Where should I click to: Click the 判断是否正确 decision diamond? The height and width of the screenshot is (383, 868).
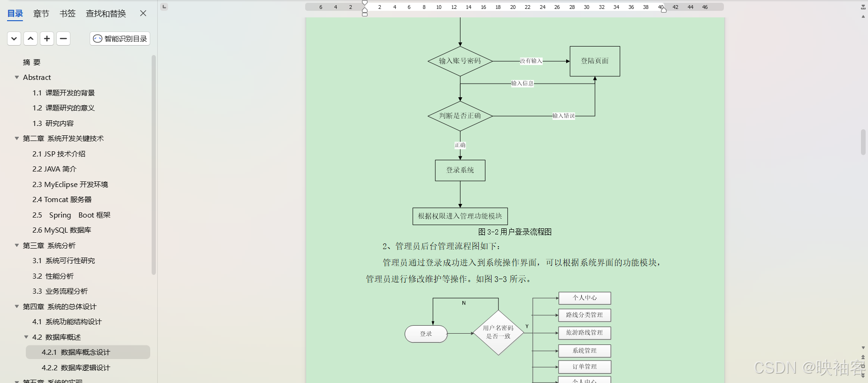click(460, 116)
